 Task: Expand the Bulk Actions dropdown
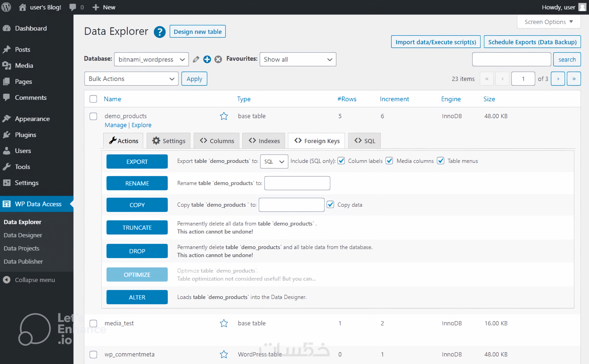click(131, 79)
